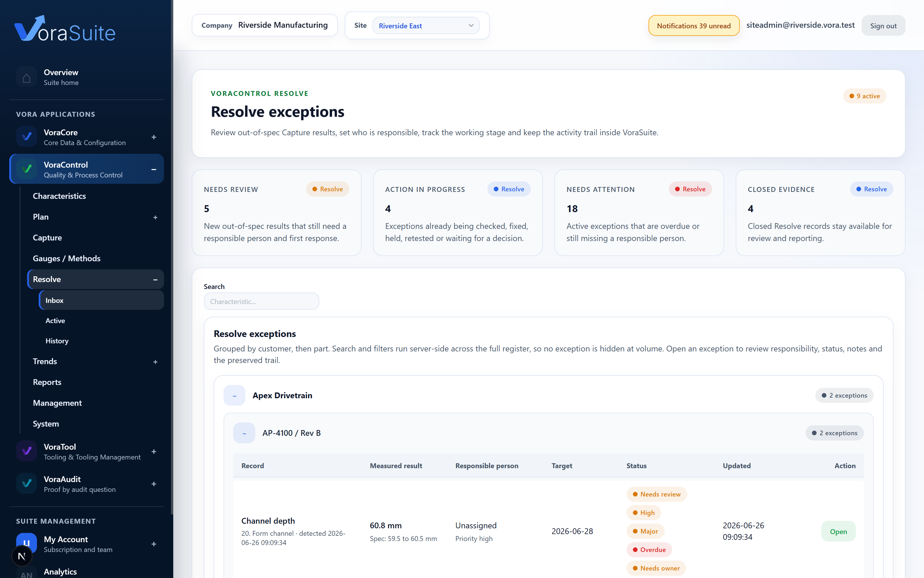Open the Overview home icon
Image resolution: width=924 pixels, height=578 pixels.
(26, 77)
